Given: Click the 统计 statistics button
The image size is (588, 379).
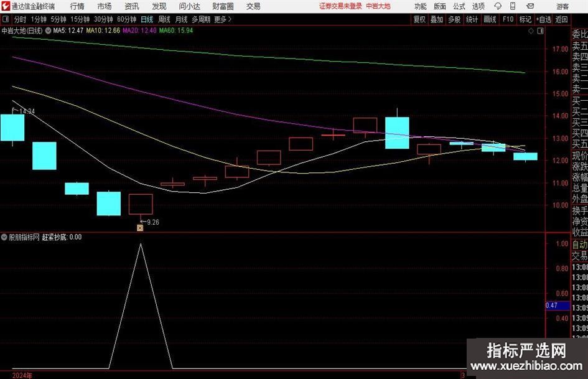Looking at the screenshot, I should point(472,19).
